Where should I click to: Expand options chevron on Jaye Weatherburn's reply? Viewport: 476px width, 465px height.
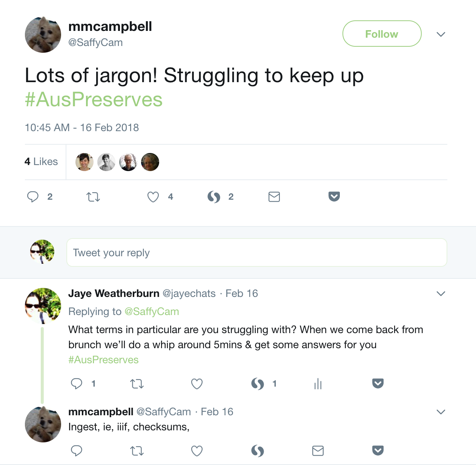click(x=441, y=294)
